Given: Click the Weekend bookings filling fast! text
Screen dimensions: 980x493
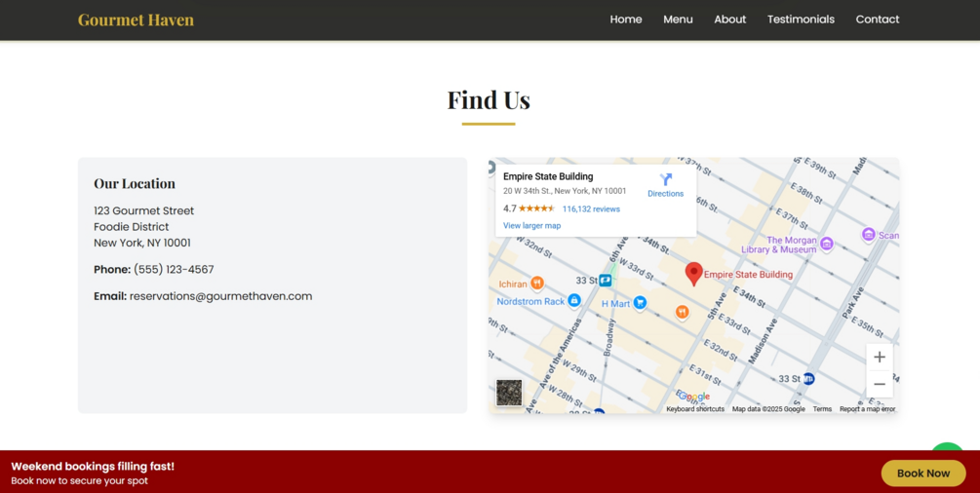Looking at the screenshot, I should 93,466.
